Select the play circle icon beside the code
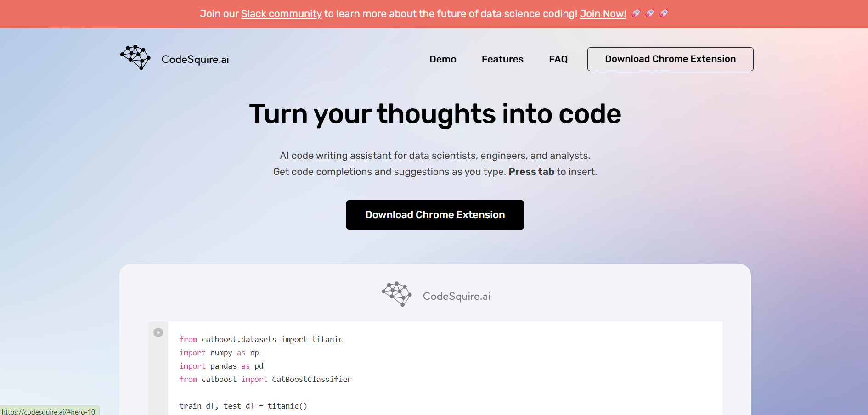 pyautogui.click(x=159, y=332)
